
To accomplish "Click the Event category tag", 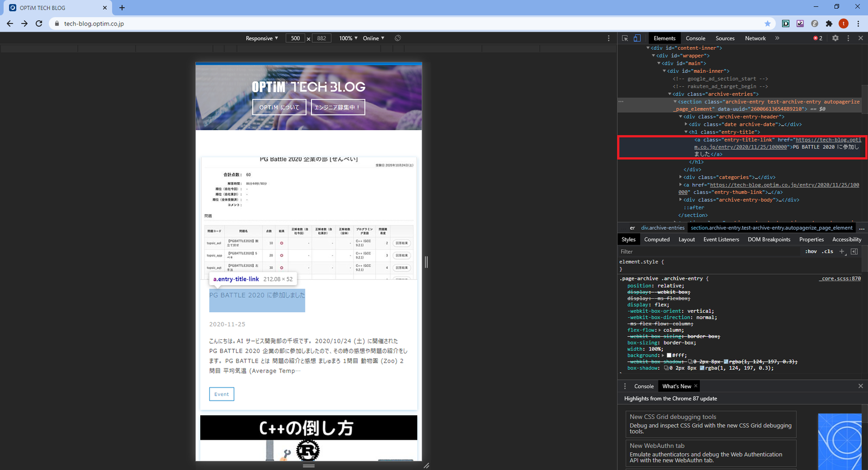I will (x=221, y=394).
